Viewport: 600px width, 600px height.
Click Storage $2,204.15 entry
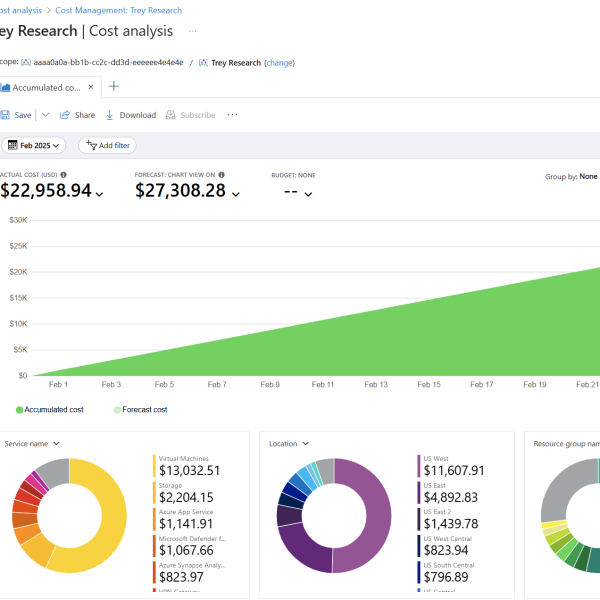pyautogui.click(x=183, y=492)
